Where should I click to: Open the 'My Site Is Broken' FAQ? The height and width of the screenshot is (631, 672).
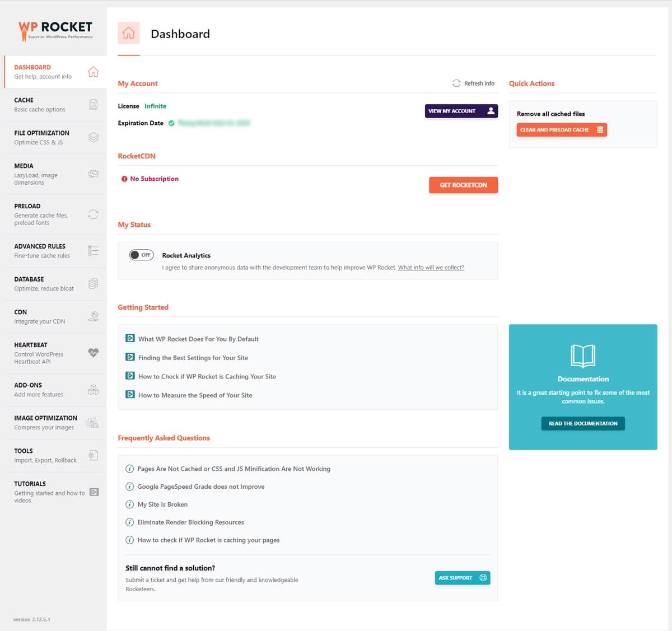pos(162,504)
